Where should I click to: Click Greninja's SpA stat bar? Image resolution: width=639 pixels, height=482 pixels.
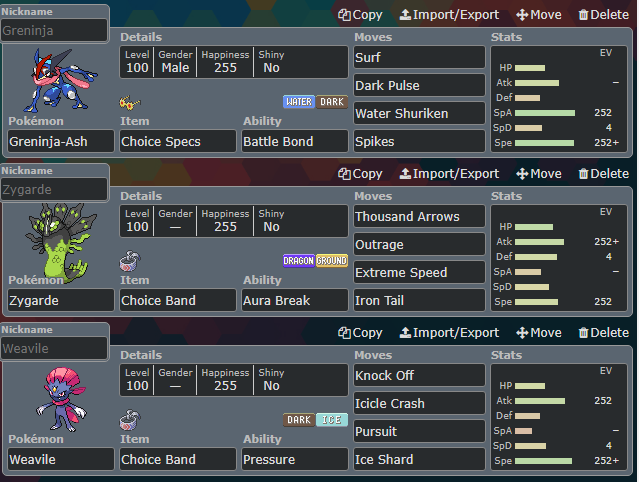point(545,113)
